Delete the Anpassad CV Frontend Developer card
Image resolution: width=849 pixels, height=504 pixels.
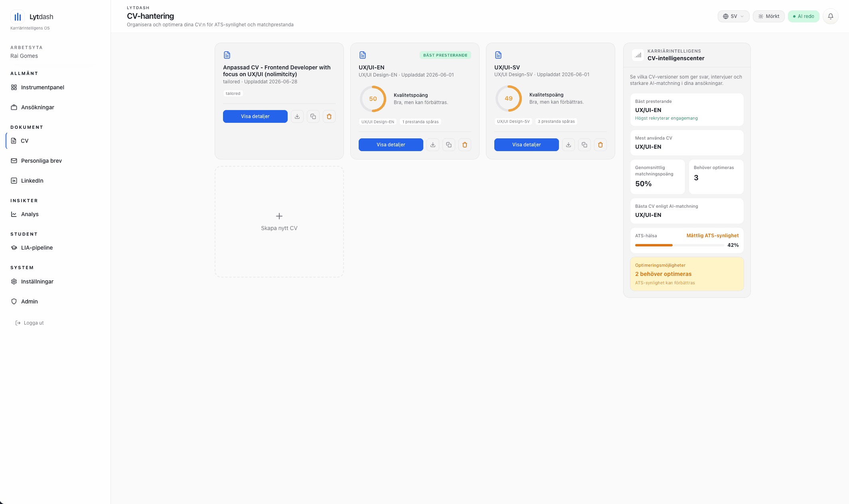pos(329,116)
